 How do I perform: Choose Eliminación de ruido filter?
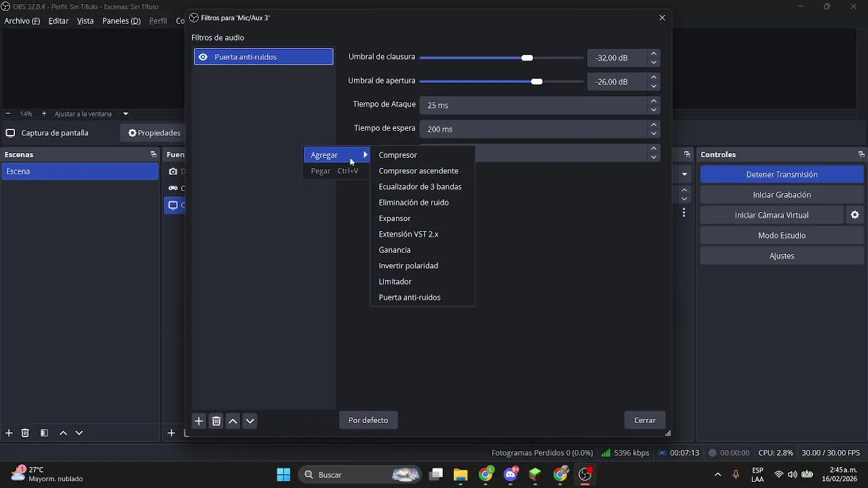[x=422, y=203]
